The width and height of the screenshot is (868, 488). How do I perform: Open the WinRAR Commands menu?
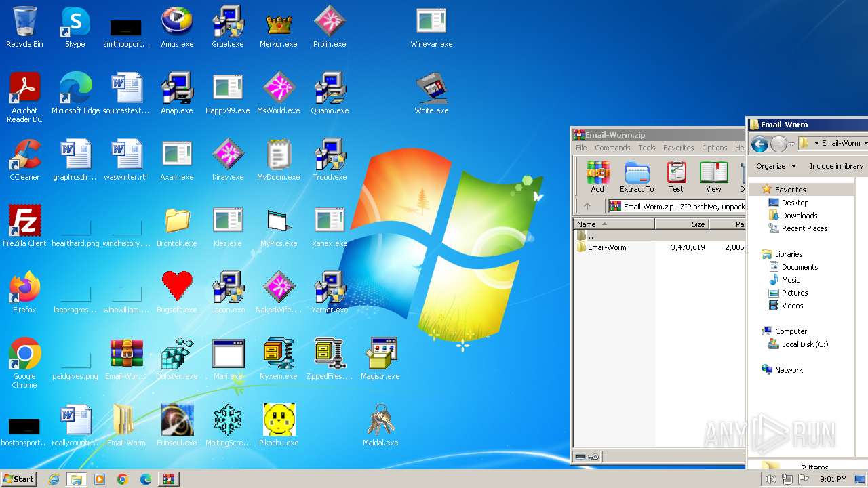(612, 148)
